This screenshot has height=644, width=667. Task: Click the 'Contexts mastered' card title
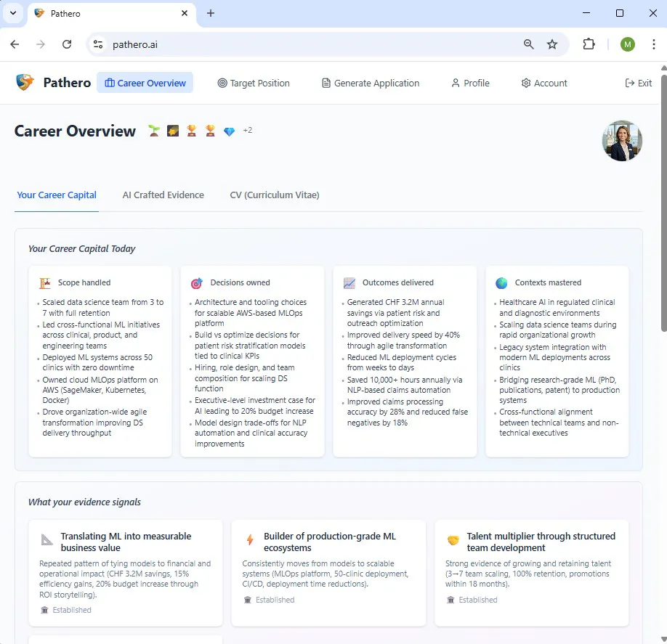pyautogui.click(x=548, y=283)
